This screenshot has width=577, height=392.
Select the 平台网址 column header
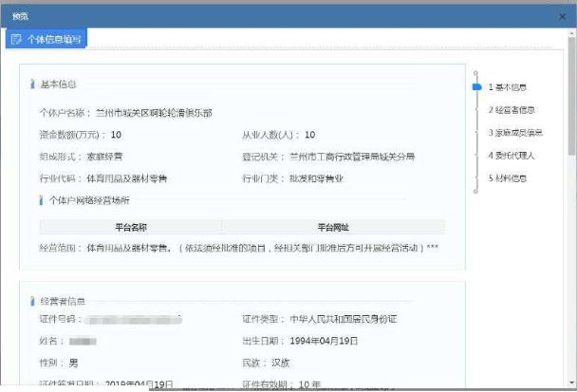coord(333,227)
